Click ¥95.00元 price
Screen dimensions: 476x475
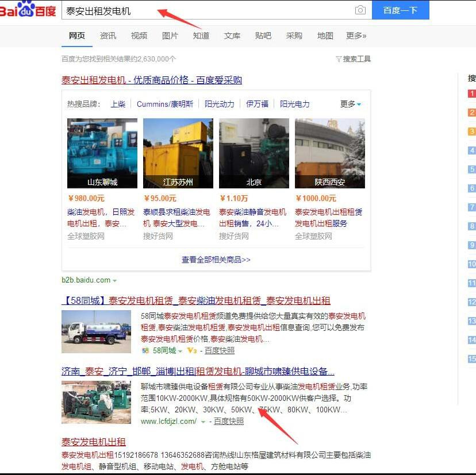[160, 198]
